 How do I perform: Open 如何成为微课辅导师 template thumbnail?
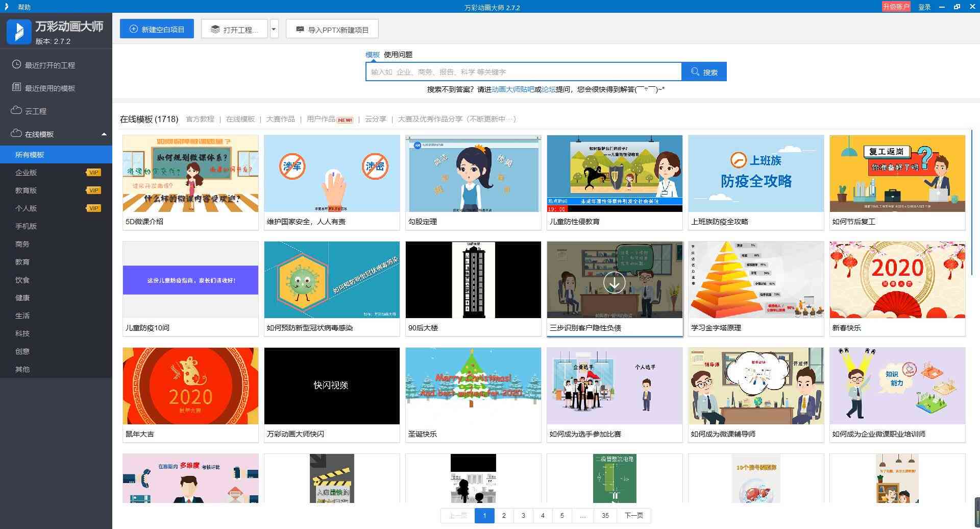pyautogui.click(x=756, y=386)
